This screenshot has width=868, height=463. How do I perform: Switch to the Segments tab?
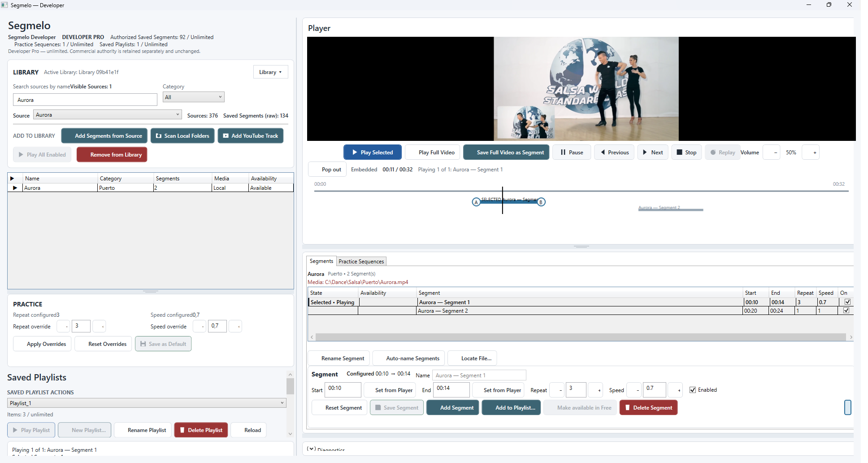click(321, 261)
